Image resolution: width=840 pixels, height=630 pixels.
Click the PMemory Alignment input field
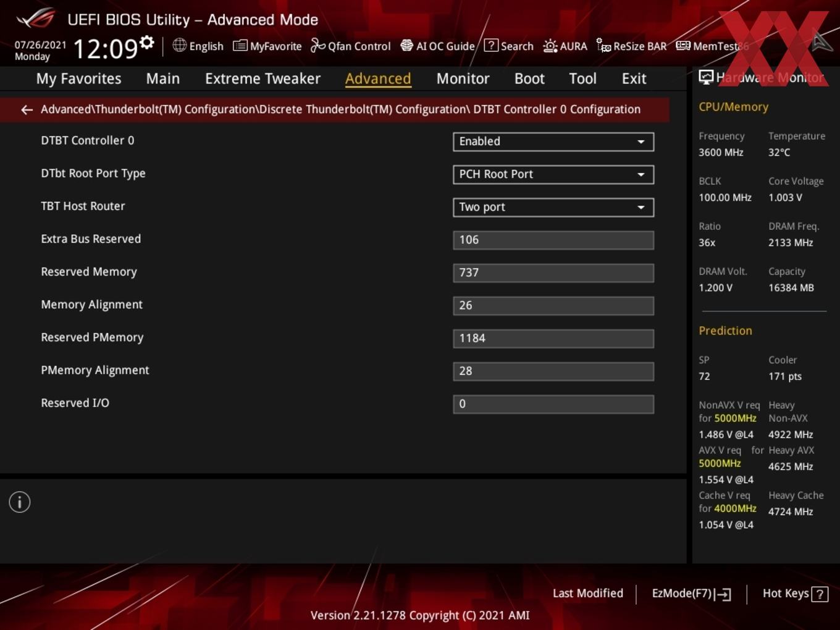click(x=553, y=371)
